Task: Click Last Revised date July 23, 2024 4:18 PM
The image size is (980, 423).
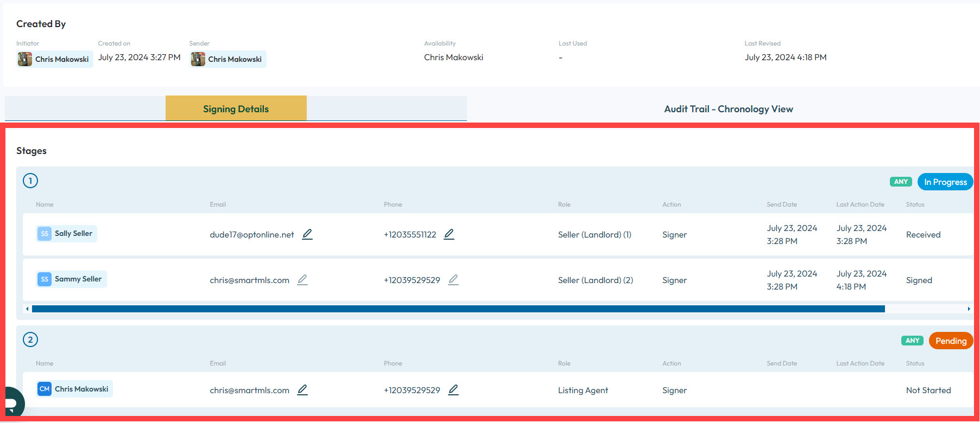Action: tap(786, 57)
